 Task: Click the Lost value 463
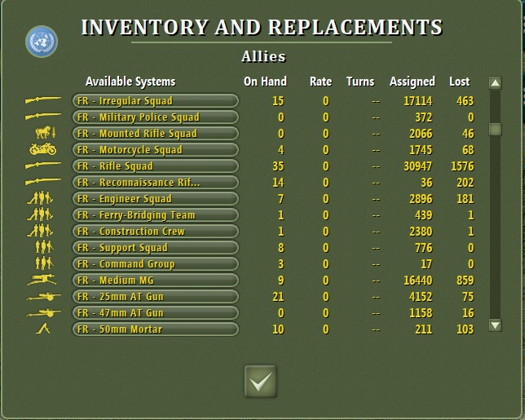465,101
